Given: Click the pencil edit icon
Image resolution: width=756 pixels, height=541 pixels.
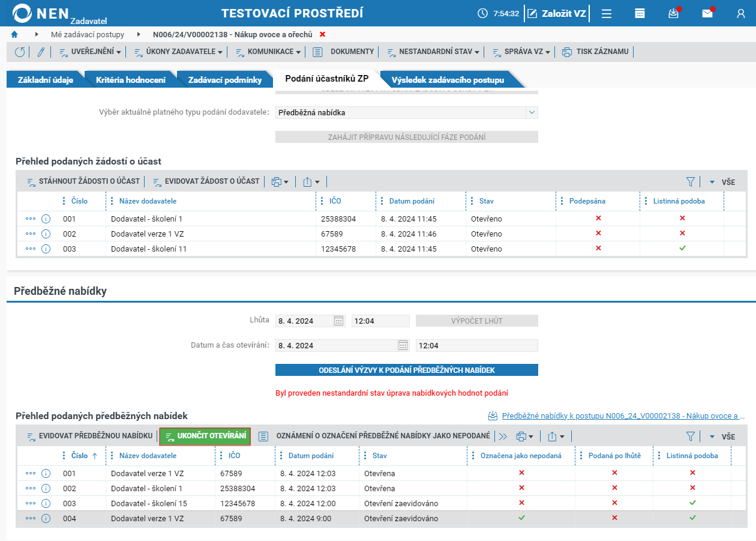Looking at the screenshot, I should coord(41,52).
